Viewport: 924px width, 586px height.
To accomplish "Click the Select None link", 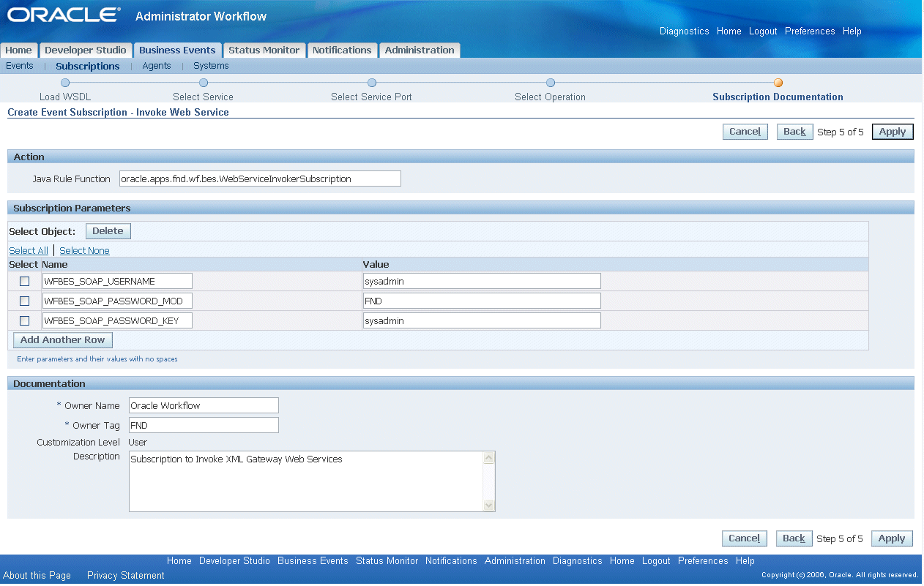I will click(x=84, y=251).
